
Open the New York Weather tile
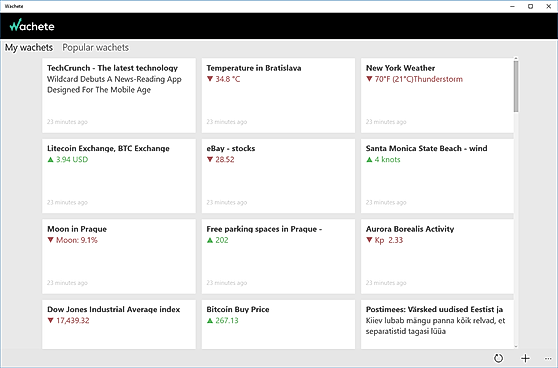click(x=437, y=95)
